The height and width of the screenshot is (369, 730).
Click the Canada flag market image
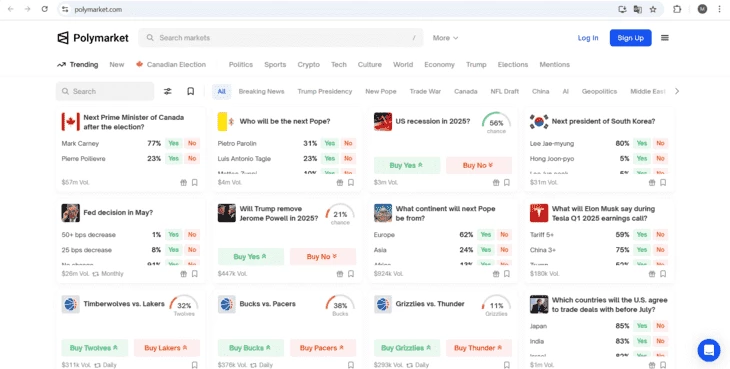(x=71, y=122)
